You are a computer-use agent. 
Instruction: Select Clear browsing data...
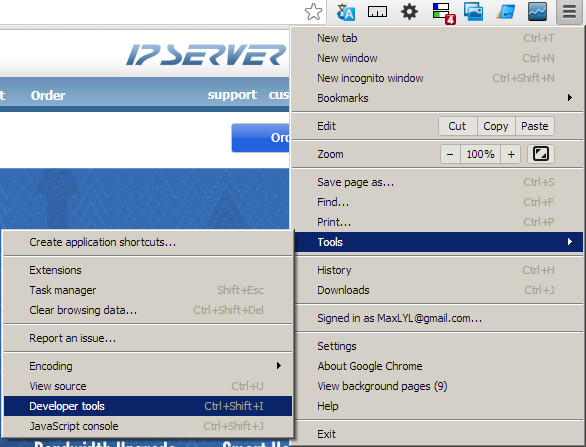(x=148, y=310)
